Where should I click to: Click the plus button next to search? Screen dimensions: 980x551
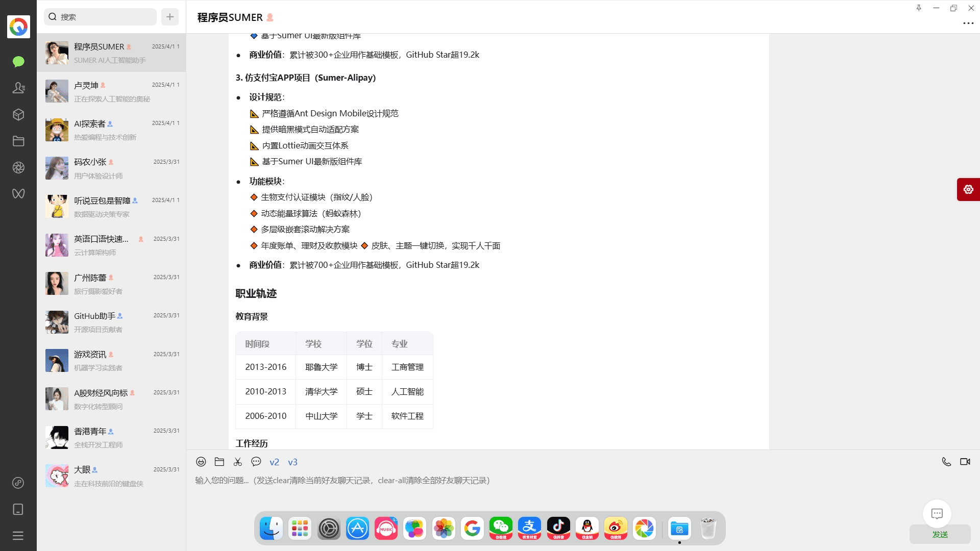click(170, 17)
